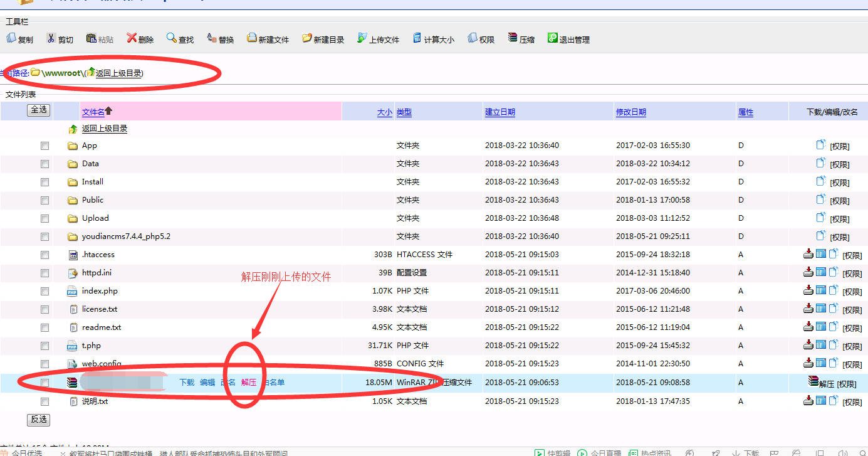Click the pink 解压 link in highlighted row
This screenshot has height=456, width=868.
pos(249,382)
